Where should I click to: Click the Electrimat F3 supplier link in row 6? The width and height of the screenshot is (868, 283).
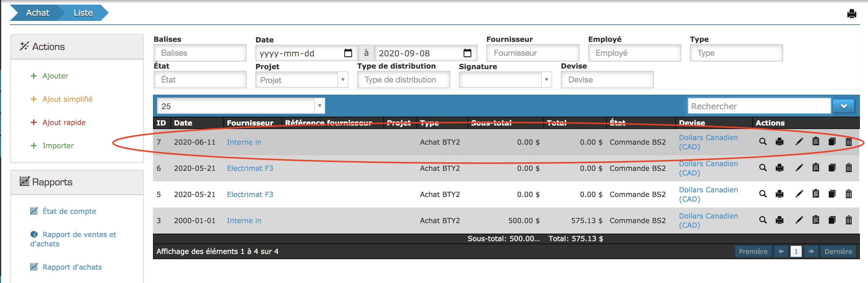tap(250, 168)
